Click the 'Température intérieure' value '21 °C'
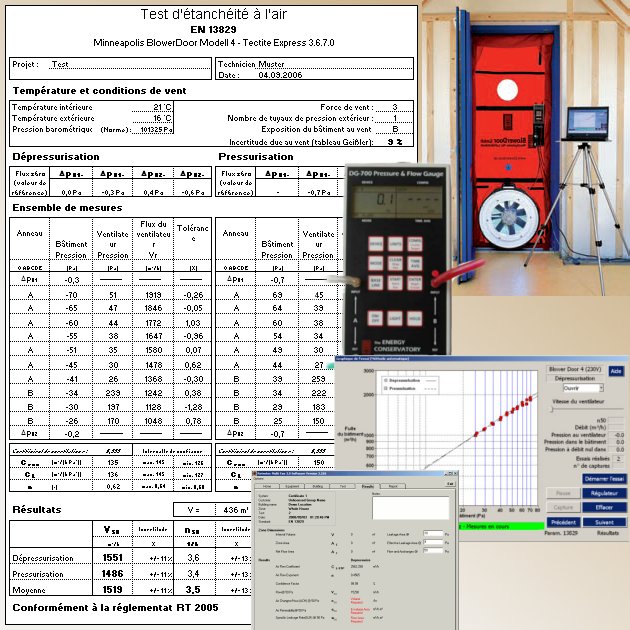 click(162, 107)
